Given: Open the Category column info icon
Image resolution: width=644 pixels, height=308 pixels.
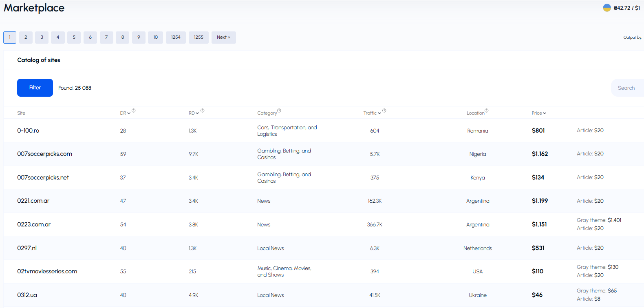Looking at the screenshot, I should point(279,111).
